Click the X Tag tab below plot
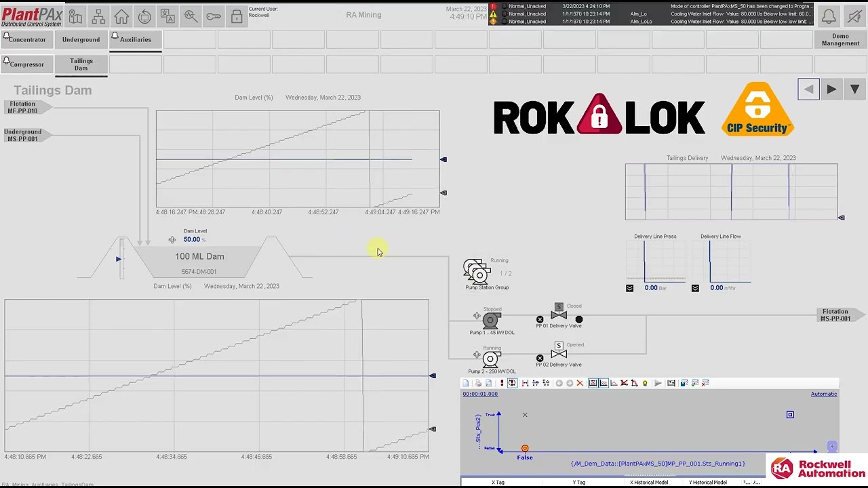The height and width of the screenshot is (488, 868). pyautogui.click(x=498, y=482)
